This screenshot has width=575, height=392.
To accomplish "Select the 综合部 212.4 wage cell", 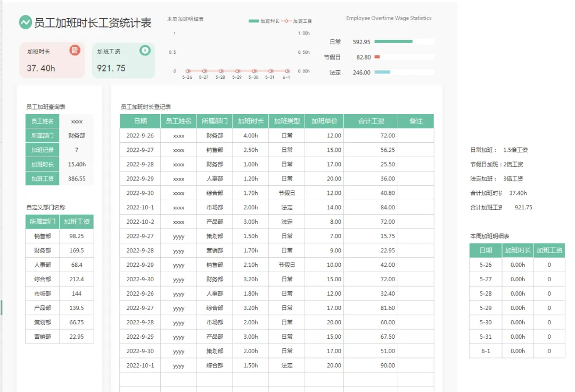I will click(x=77, y=279).
